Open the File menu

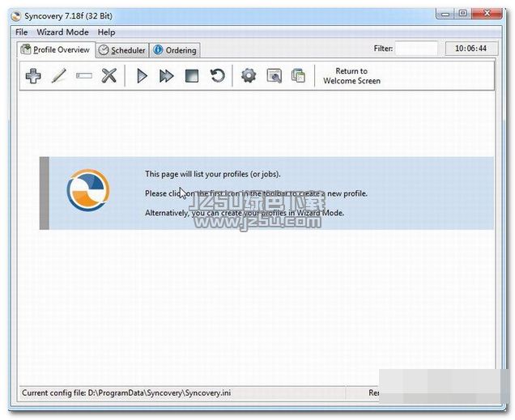21,32
